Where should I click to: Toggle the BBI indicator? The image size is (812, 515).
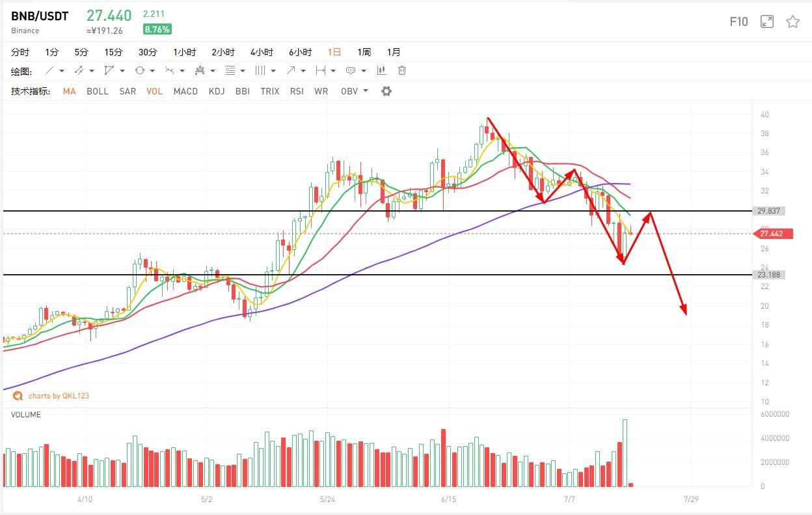click(243, 91)
